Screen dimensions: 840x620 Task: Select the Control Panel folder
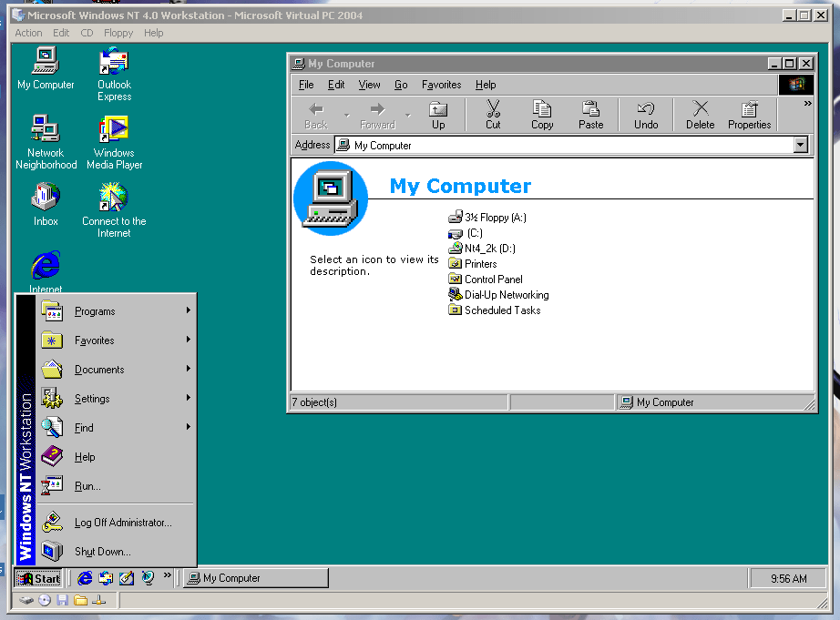click(486, 279)
